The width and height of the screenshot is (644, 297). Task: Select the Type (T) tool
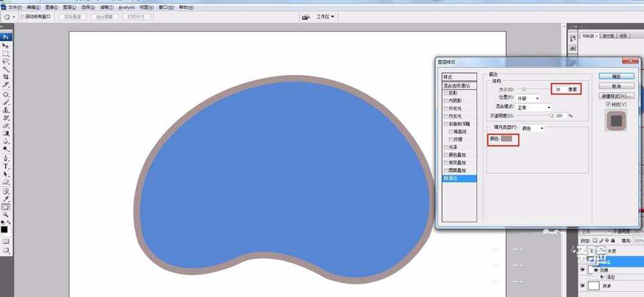6,166
